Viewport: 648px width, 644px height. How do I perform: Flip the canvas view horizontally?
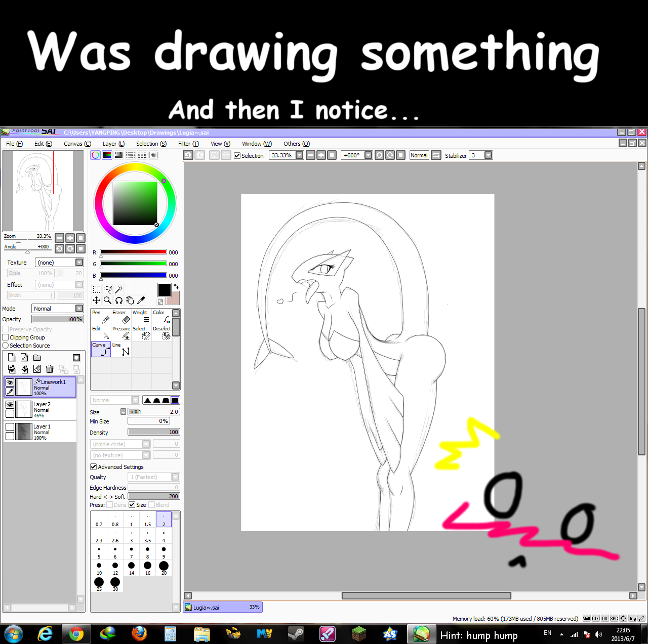click(x=436, y=155)
